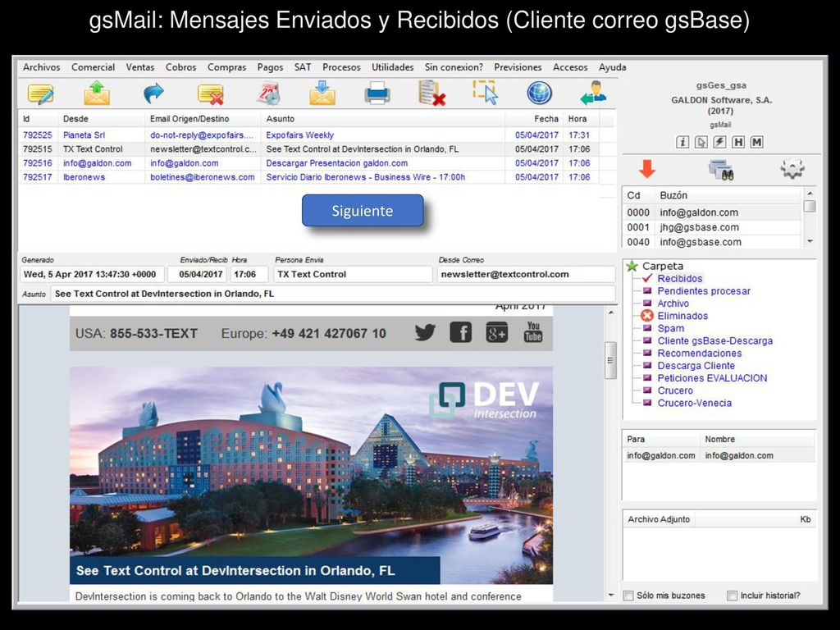Click the document with red X icon

(431, 94)
